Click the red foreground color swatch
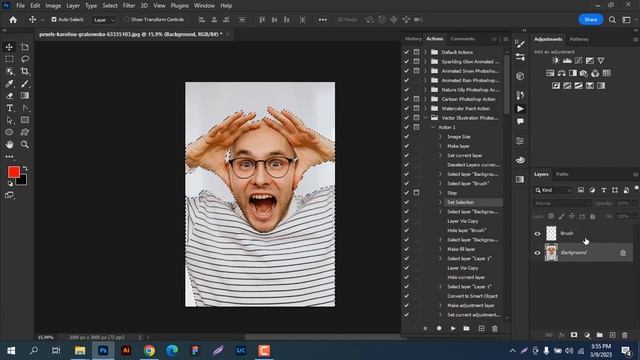The height and width of the screenshot is (360, 640). pyautogui.click(x=13, y=172)
